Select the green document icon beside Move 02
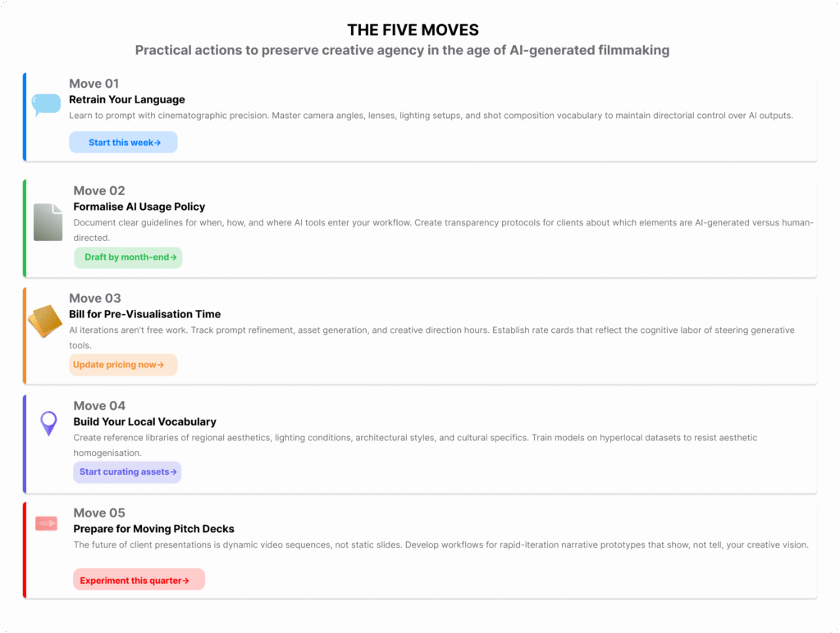 coord(48,220)
